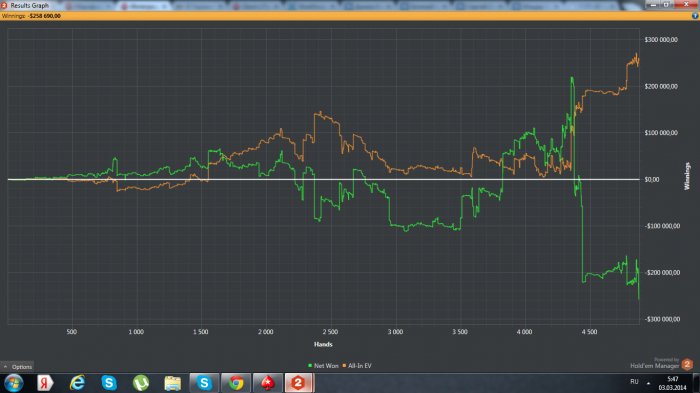Toggle the orange All-In EV legend swatch
Viewport: 700px width, 393px height.
click(344, 366)
